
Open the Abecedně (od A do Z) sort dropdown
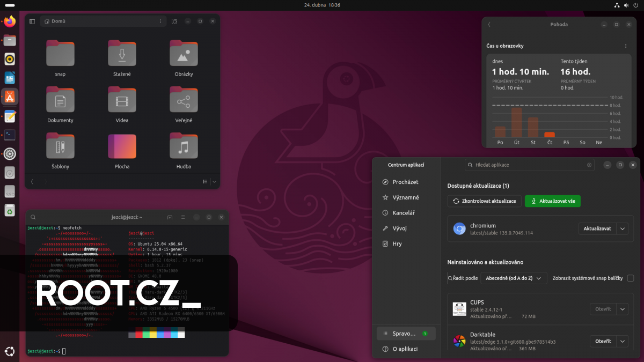tap(514, 278)
